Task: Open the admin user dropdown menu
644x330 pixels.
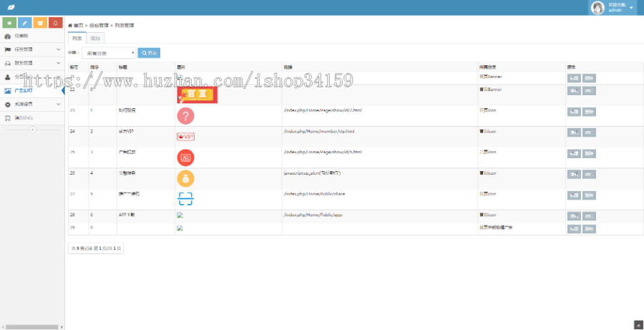Action: (615, 8)
